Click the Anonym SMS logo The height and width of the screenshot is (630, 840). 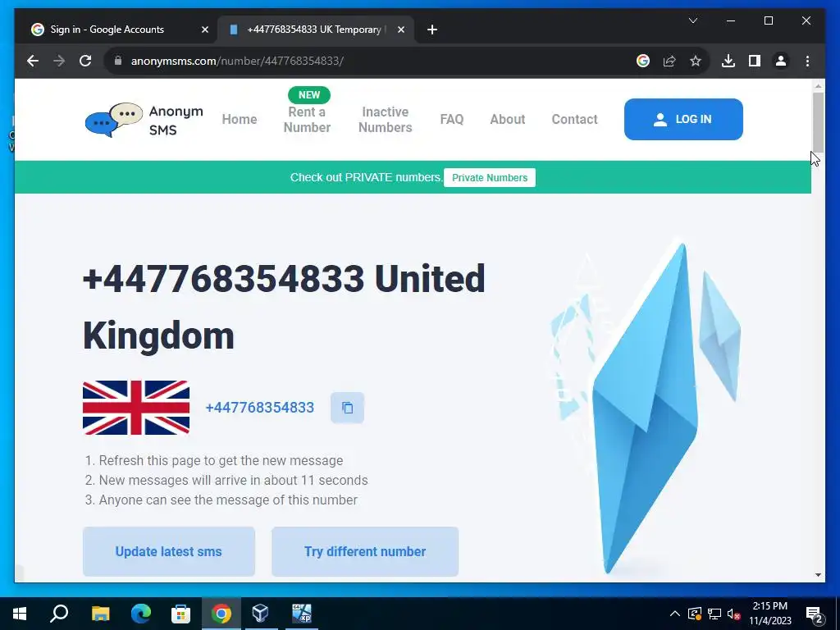144,120
